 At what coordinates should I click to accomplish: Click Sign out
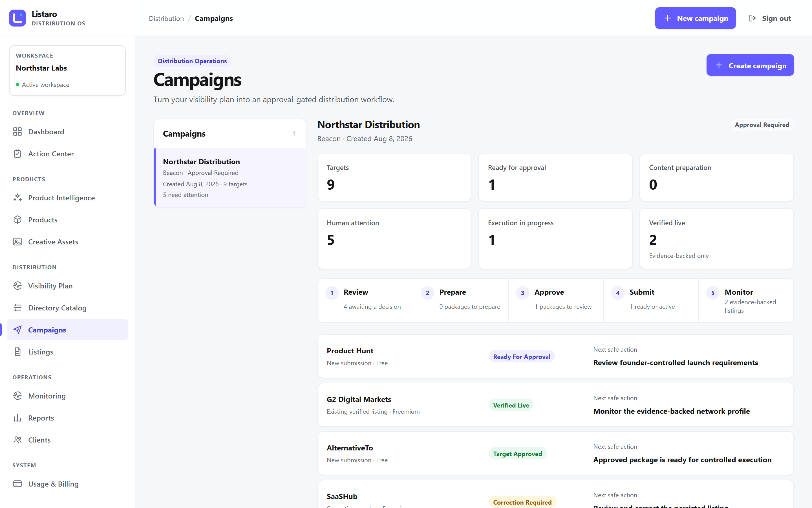(x=770, y=18)
